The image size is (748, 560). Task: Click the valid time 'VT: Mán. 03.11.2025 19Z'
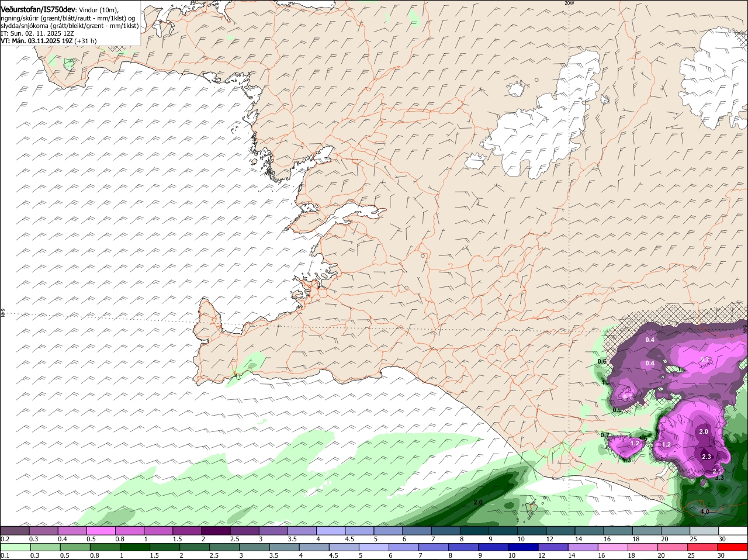(x=36, y=41)
